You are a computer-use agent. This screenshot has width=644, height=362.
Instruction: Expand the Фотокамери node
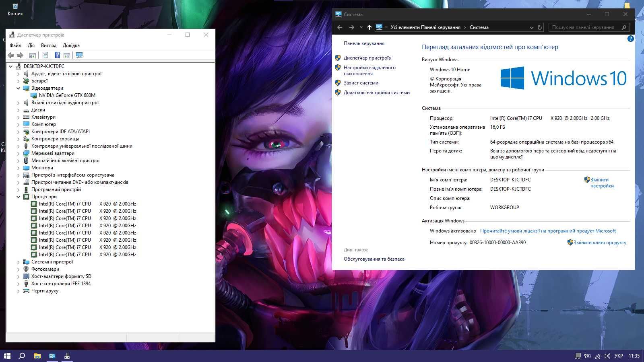(x=18, y=269)
